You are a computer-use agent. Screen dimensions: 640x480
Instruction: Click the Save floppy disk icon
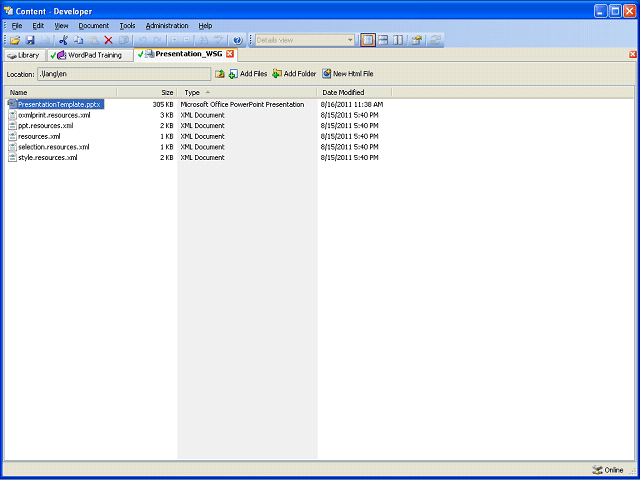coord(30,40)
